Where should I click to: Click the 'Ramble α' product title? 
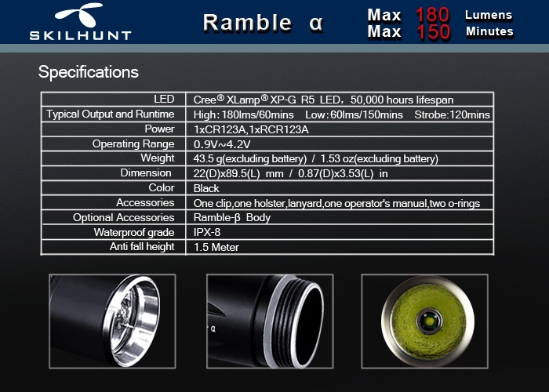click(264, 23)
